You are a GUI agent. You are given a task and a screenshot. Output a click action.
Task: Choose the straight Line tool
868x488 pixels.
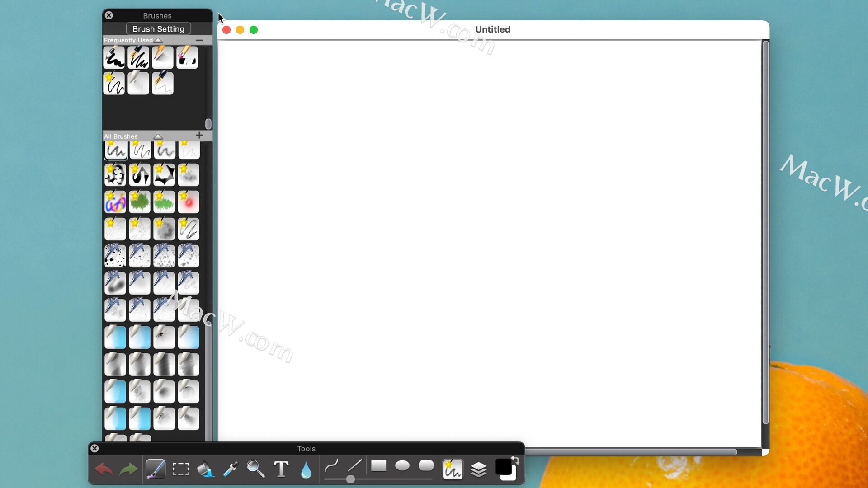(x=355, y=465)
